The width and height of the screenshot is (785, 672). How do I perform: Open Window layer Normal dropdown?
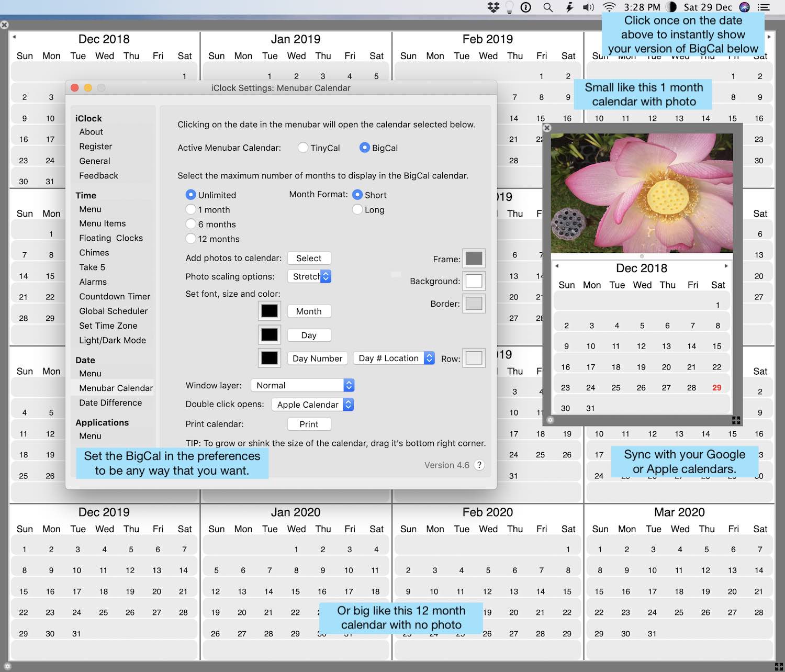point(303,385)
